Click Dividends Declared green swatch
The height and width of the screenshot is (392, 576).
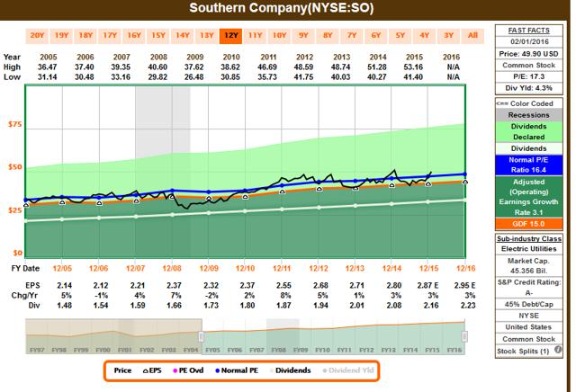pyautogui.click(x=529, y=131)
